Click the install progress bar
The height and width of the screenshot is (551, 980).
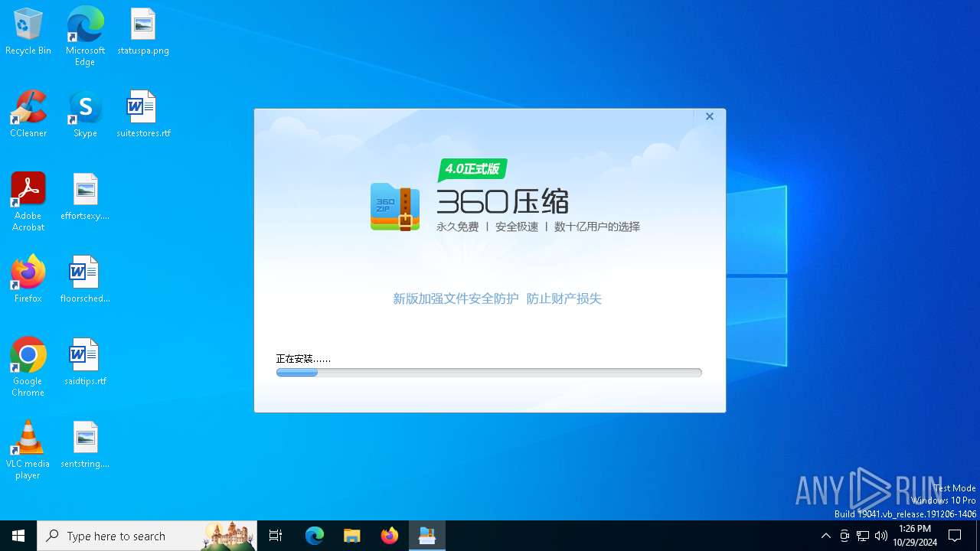pyautogui.click(x=488, y=373)
